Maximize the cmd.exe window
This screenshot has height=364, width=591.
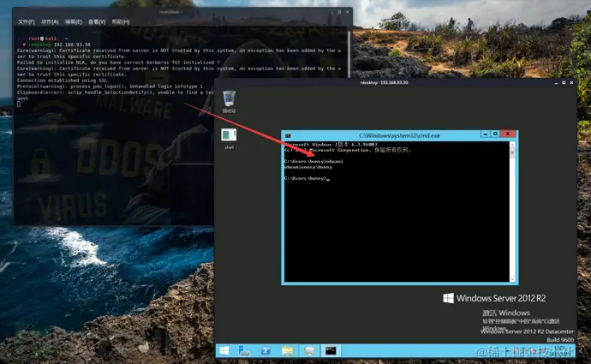[495, 134]
